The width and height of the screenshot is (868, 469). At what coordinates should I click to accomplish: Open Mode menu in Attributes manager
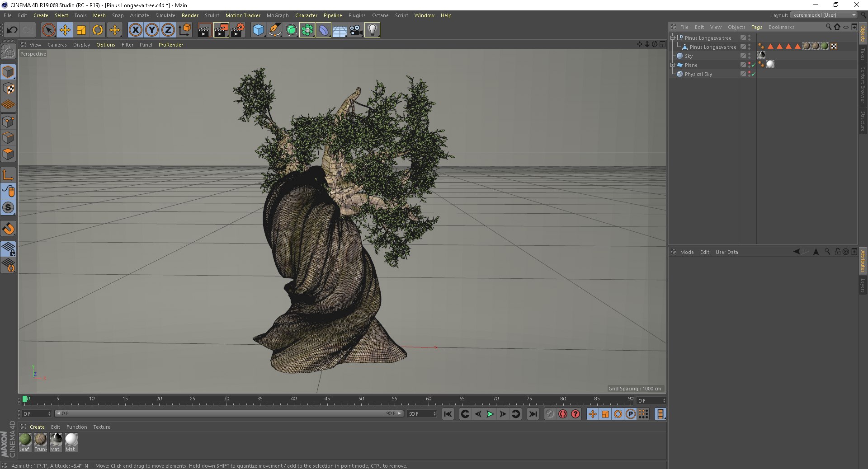point(687,252)
